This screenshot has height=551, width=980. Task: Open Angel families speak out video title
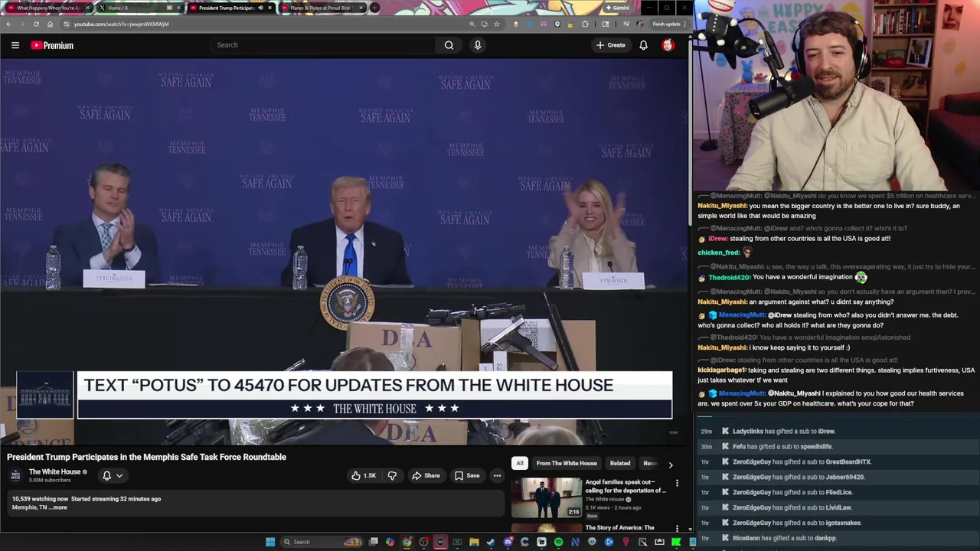pyautogui.click(x=625, y=486)
